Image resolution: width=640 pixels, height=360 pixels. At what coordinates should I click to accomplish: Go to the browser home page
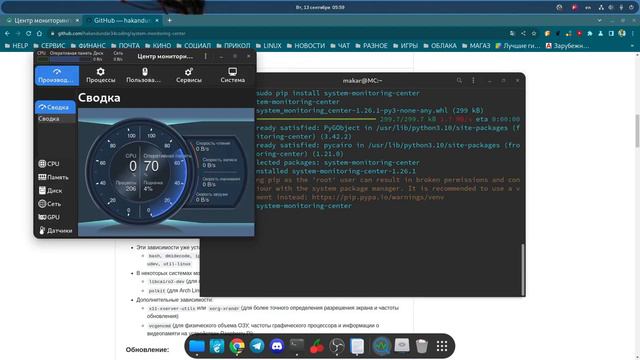pos(39,33)
